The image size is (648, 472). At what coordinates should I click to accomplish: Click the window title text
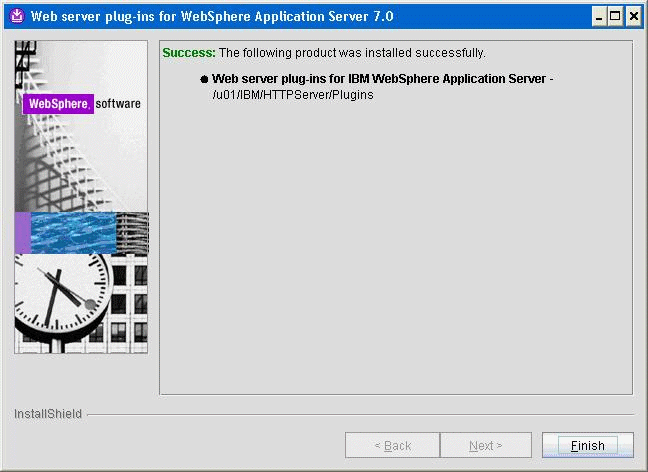tap(212, 17)
